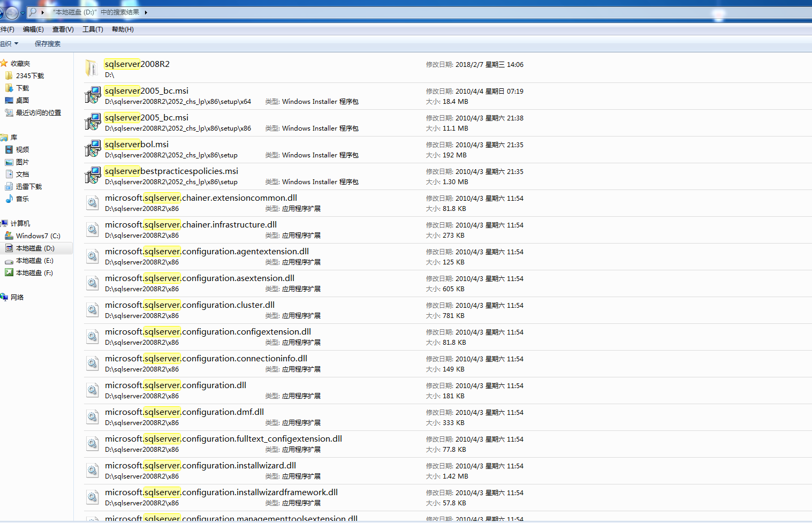Open the 迅雷下载 library

pyautogui.click(x=29, y=186)
